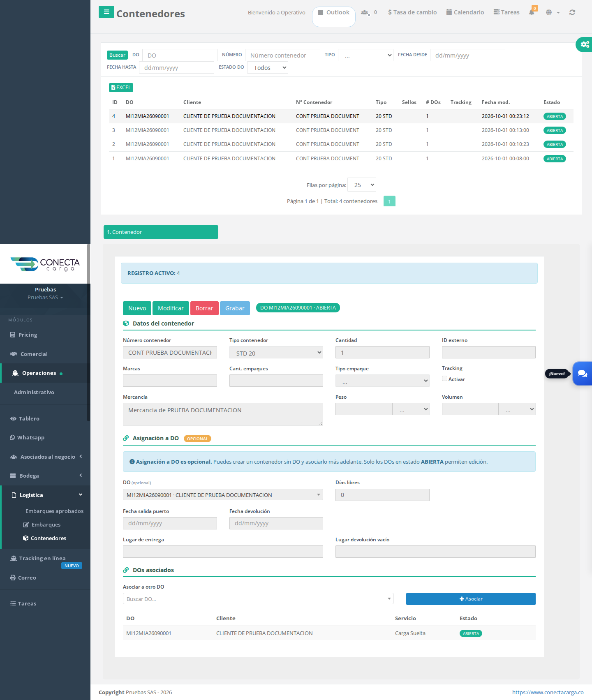Click the Tracking en línea ship icon

coord(13,558)
